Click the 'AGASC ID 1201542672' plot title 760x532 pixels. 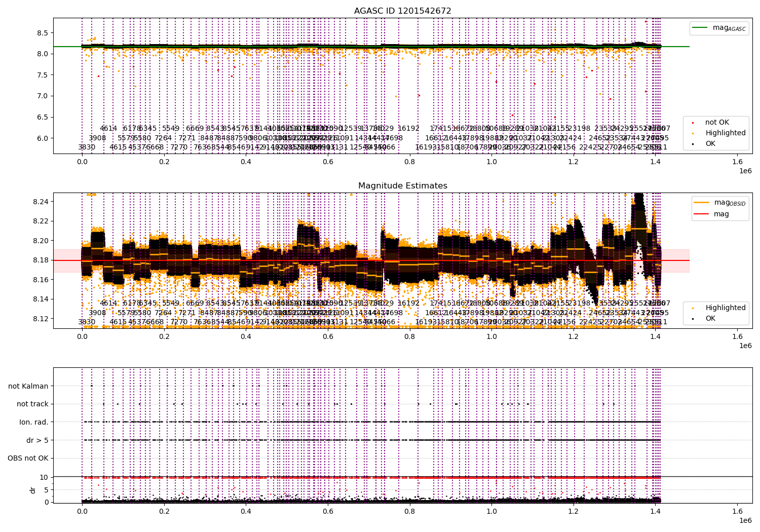click(x=402, y=11)
